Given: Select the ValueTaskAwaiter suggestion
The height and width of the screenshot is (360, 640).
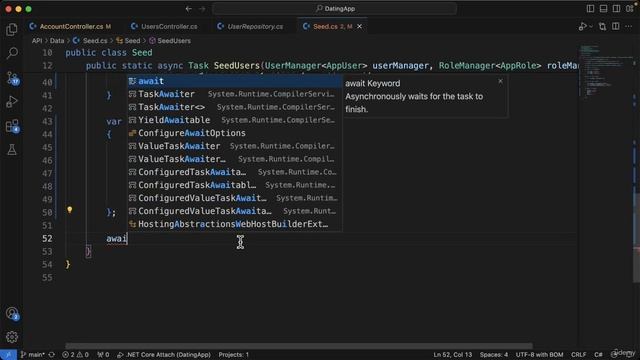Looking at the screenshot, I should point(235,146).
